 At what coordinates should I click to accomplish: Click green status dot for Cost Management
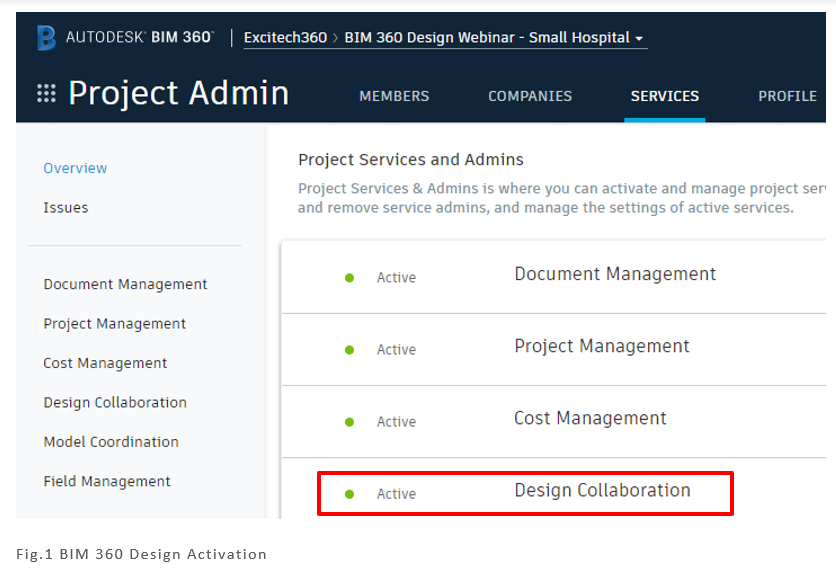coord(349,422)
